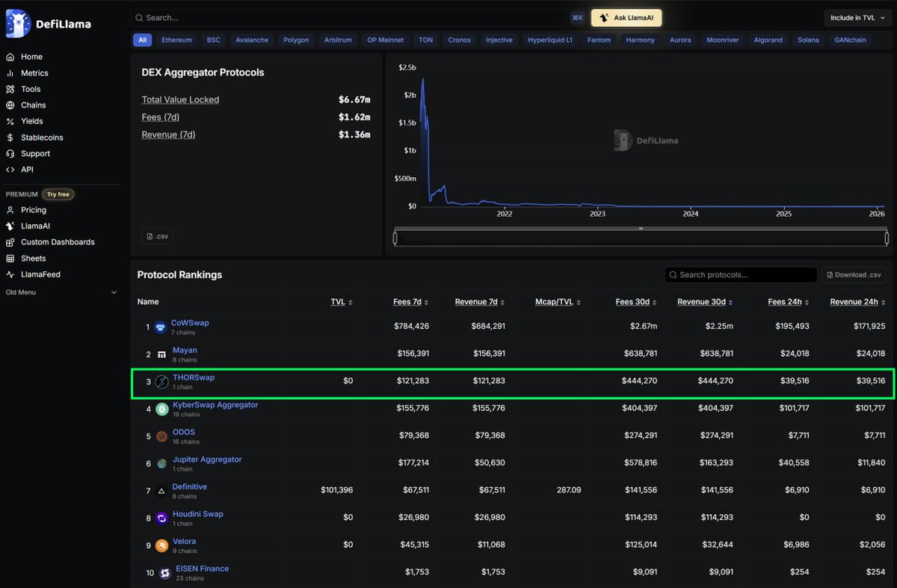Click the Fees (7d) label
Screen dimensions: 897x588
(161, 117)
